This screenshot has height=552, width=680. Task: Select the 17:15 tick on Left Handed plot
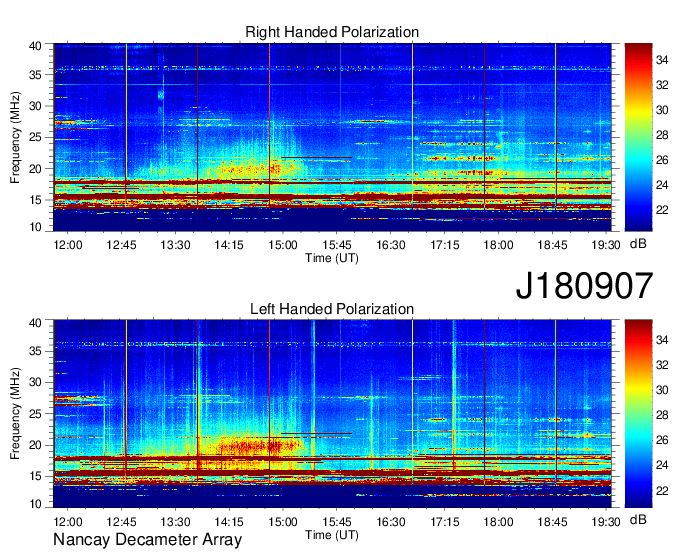pos(445,521)
